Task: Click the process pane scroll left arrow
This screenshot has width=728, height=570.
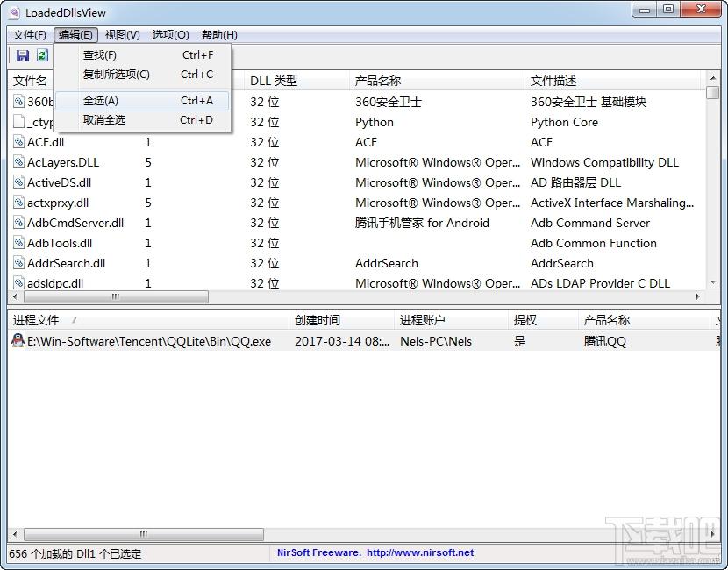Action: click(15, 534)
